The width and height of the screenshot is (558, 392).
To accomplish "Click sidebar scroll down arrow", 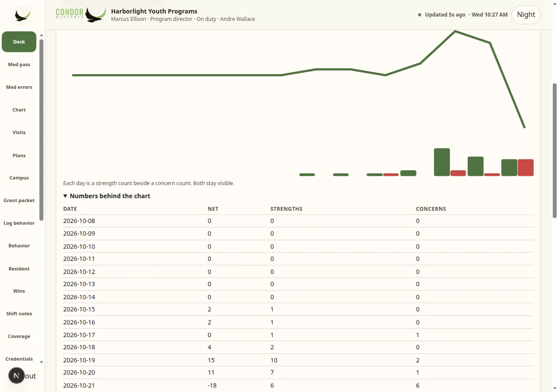I will coord(41,362).
